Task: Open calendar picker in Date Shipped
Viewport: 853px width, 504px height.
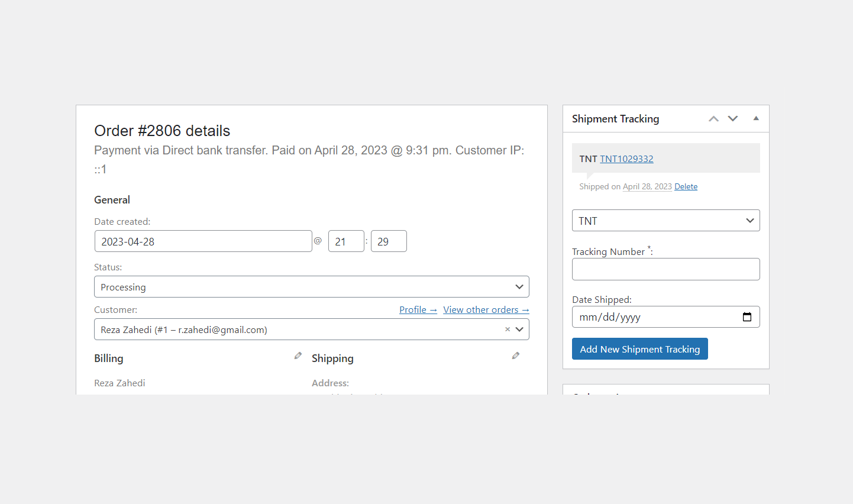Action: (747, 317)
